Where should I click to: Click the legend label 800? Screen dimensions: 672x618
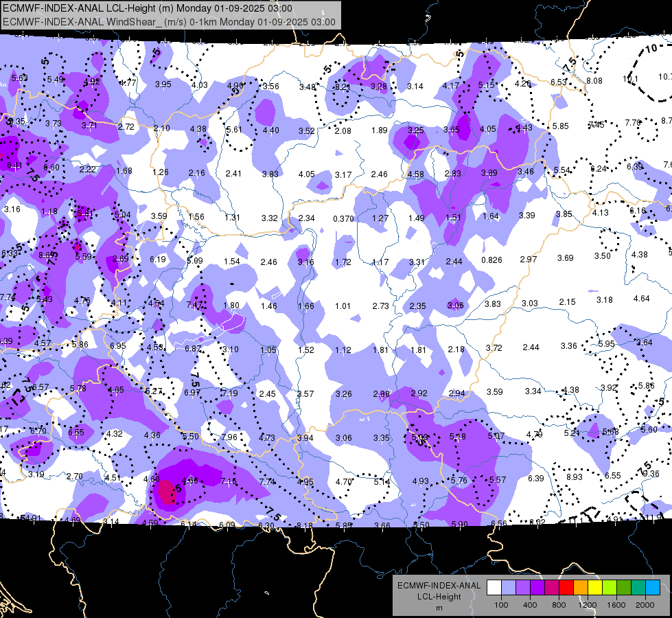(x=559, y=605)
